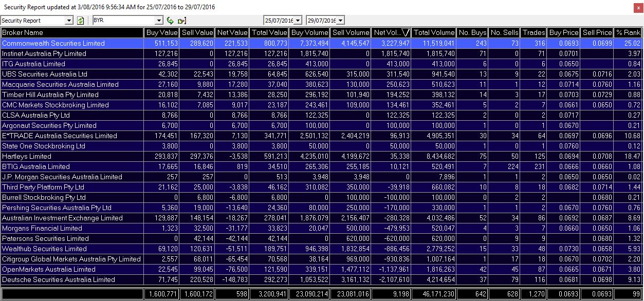644x301 pixels.
Task: Click the green go arrow beside BYR
Action: click(171, 21)
